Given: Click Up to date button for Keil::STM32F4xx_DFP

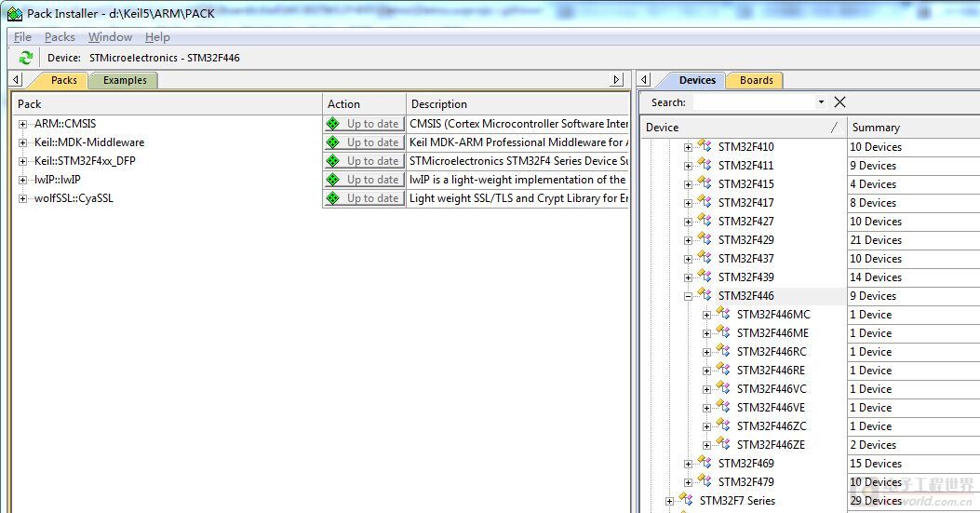Looking at the screenshot, I should [x=365, y=161].
